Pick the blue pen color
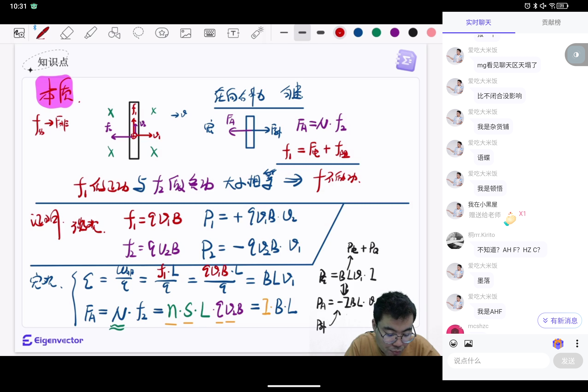This screenshot has width=588, height=392. click(x=358, y=33)
